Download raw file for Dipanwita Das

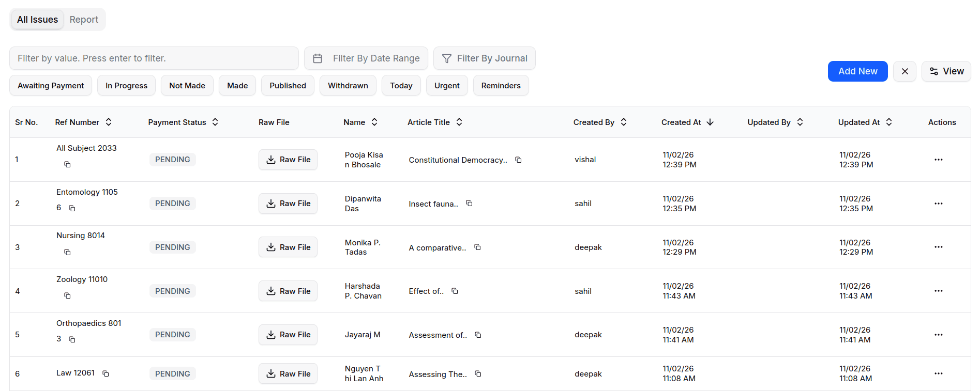tap(288, 204)
